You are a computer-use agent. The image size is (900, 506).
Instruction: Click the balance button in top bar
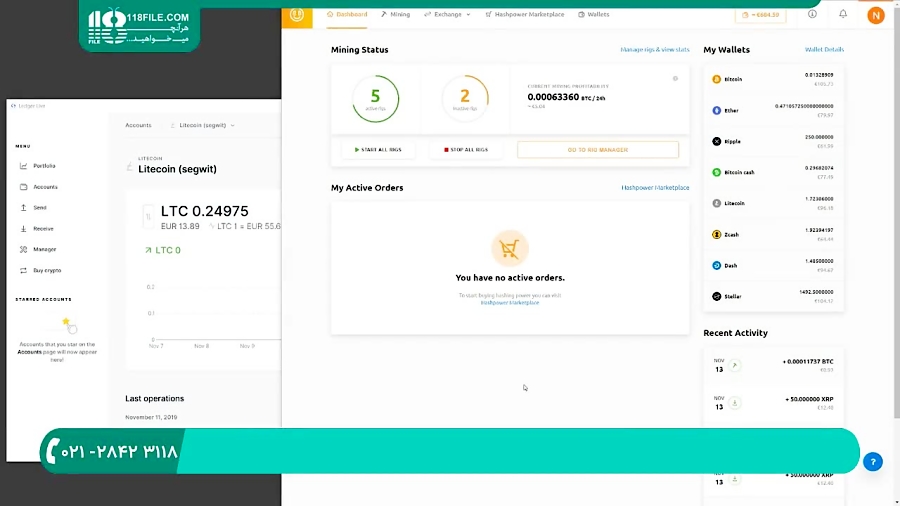(x=761, y=15)
